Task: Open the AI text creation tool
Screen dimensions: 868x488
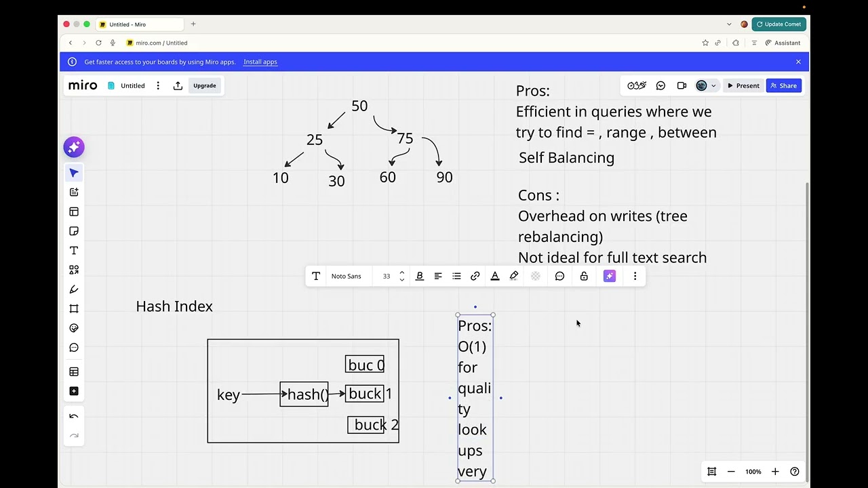Action: click(74, 192)
